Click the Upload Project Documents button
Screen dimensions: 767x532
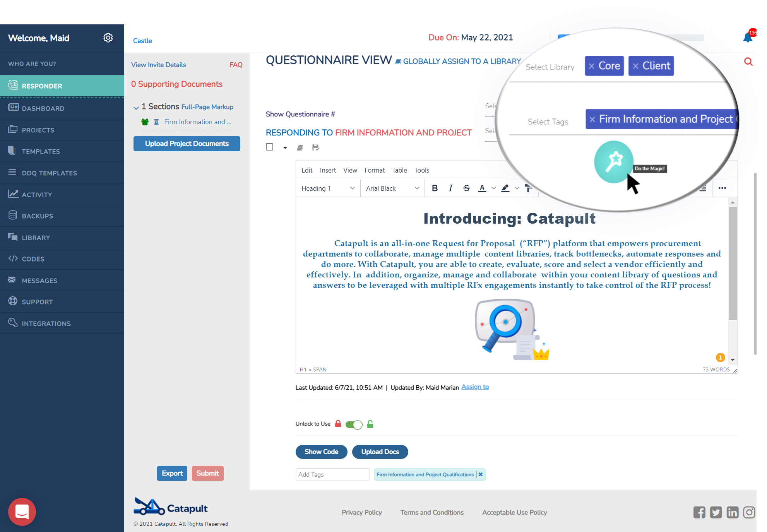(187, 144)
